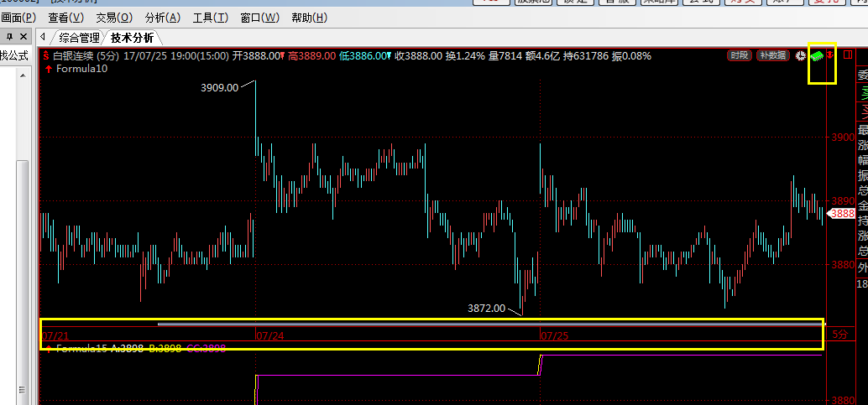868x405 pixels.
Task: Click the 07/24 date on the time axis
Action: 269,335
